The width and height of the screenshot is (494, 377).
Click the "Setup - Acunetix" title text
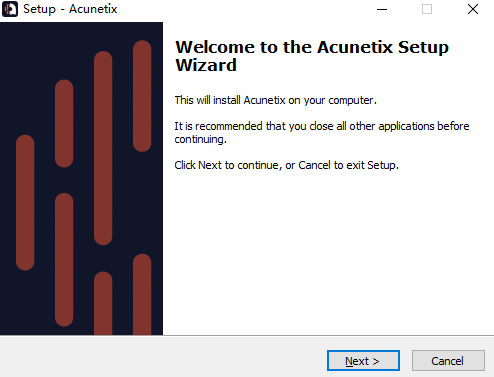point(70,9)
